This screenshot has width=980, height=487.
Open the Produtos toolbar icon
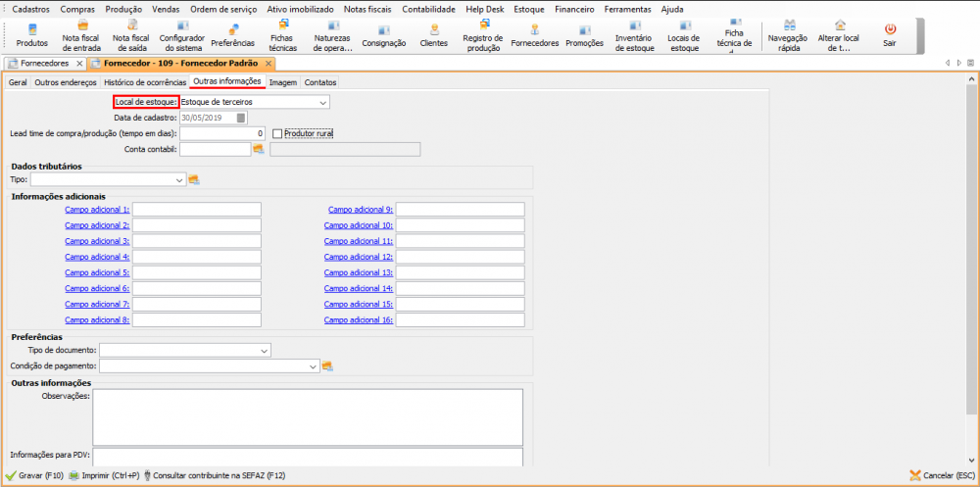[x=31, y=34]
